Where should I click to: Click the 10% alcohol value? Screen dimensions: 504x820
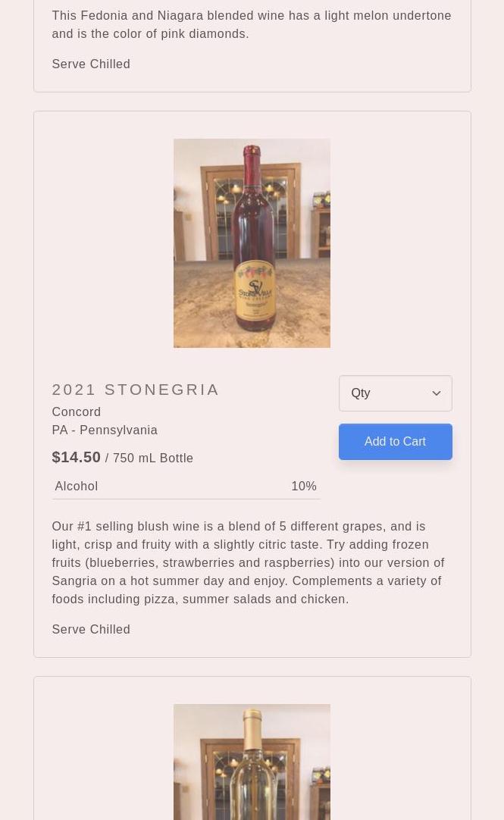303,487
